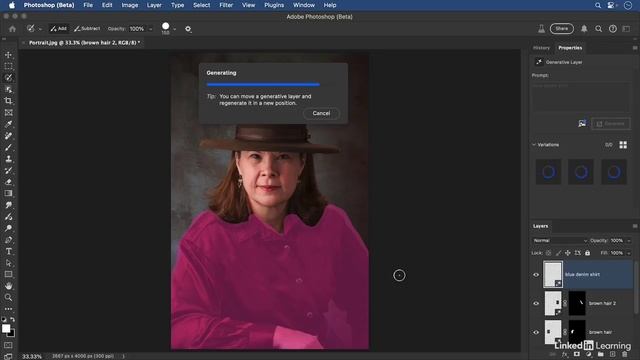
Task: Open the Layer menu
Action: click(x=154, y=5)
